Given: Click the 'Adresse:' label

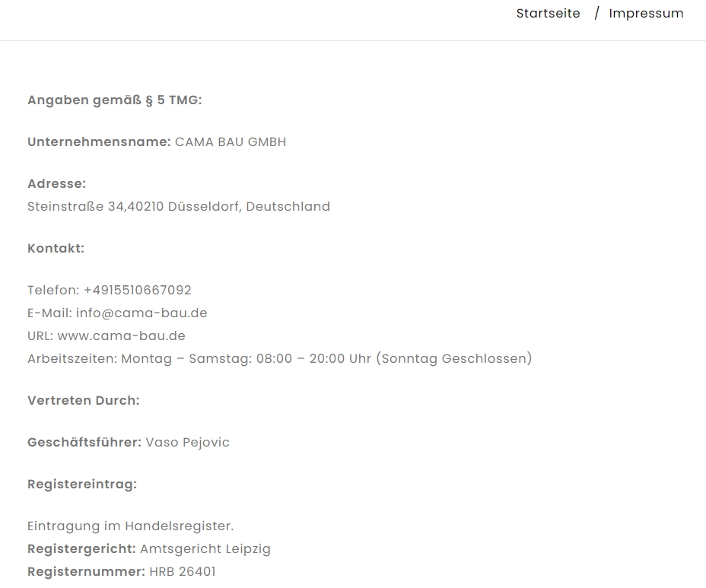Looking at the screenshot, I should (57, 183).
